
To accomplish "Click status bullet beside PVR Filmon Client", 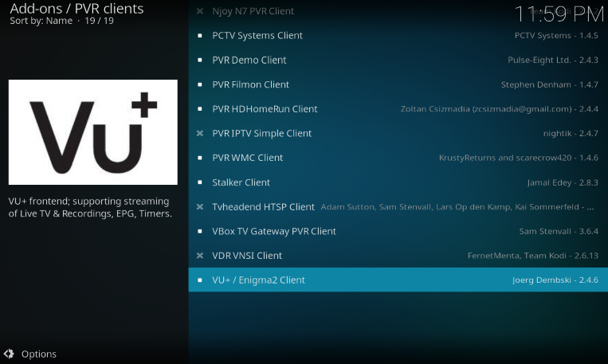I will coord(200,84).
